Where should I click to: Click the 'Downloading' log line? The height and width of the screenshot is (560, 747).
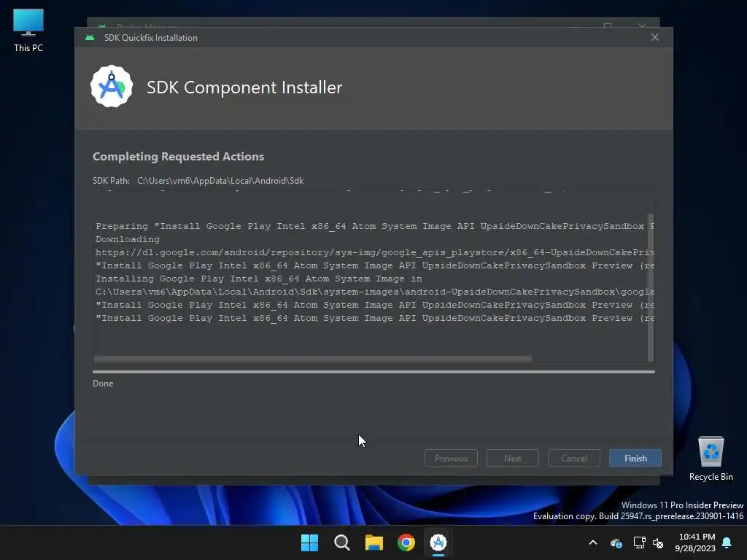[128, 239]
